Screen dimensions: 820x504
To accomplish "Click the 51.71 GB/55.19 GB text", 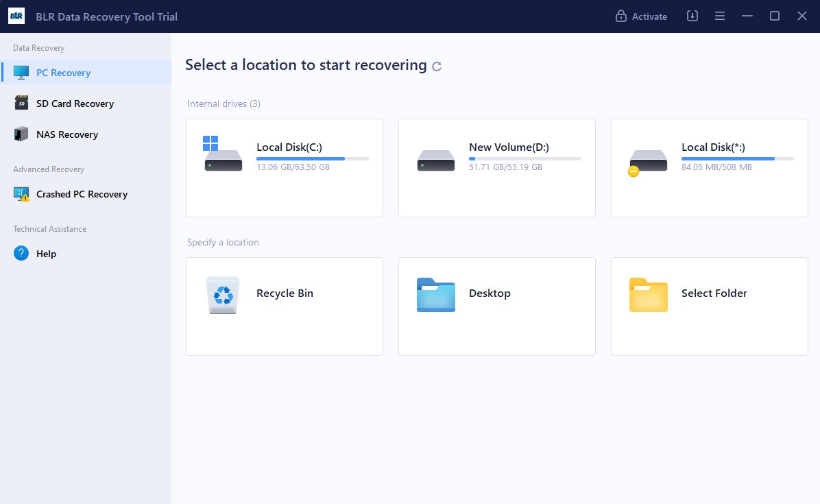I will [505, 167].
